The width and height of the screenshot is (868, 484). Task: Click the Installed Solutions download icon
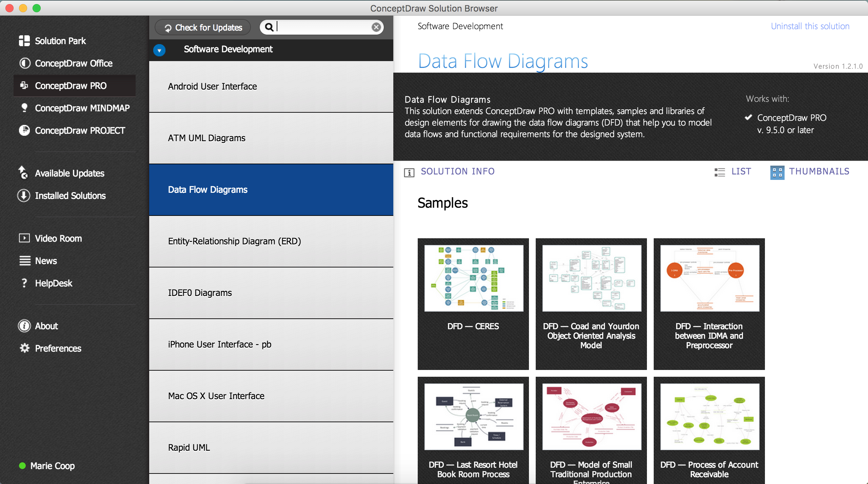click(x=24, y=196)
